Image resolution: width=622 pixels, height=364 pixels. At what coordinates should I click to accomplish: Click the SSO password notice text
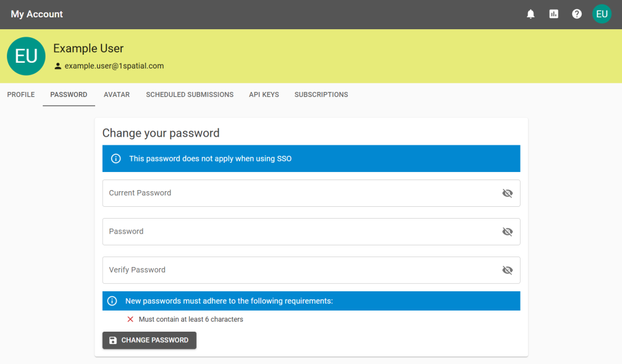click(210, 159)
